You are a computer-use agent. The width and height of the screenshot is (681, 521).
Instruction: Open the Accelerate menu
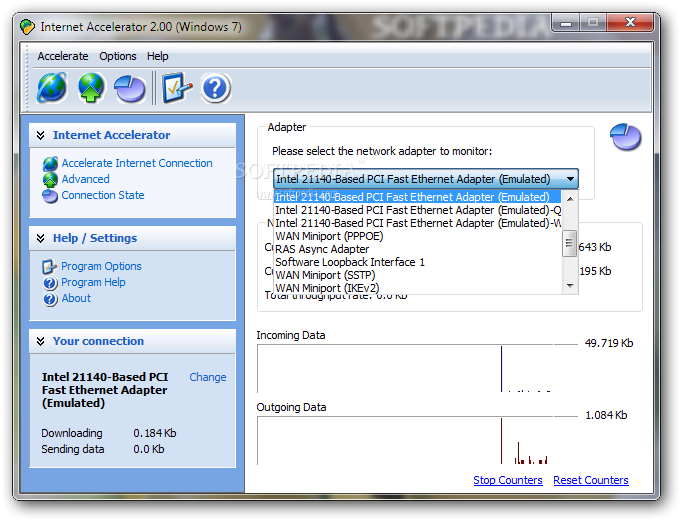[x=63, y=56]
